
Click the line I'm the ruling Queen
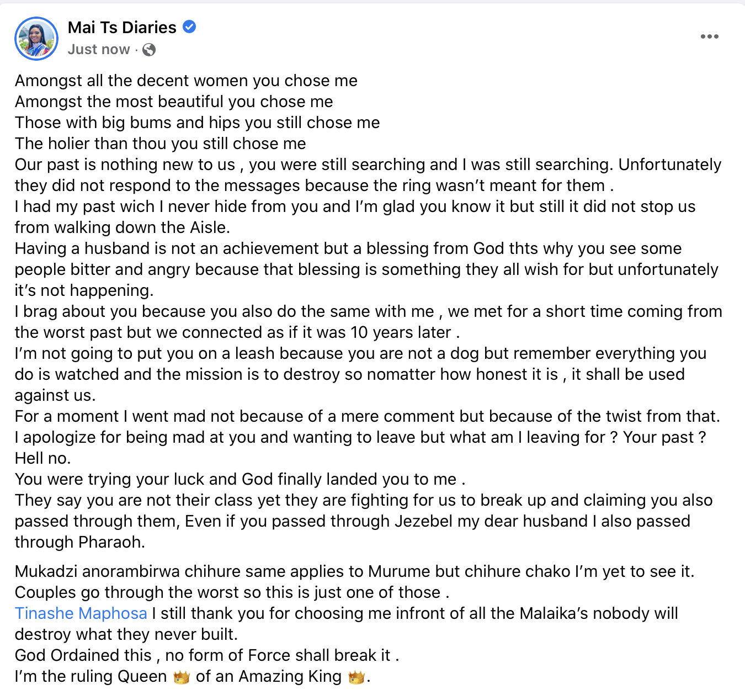pos(193,676)
